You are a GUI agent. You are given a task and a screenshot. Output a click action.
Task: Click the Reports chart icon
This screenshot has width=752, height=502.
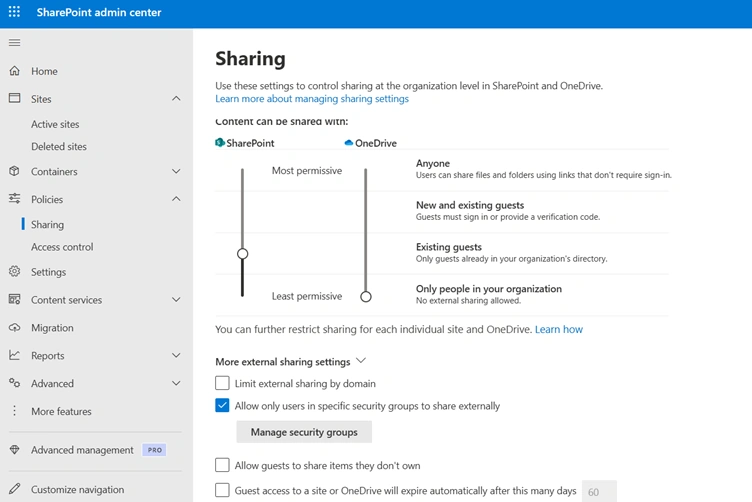pos(14,355)
